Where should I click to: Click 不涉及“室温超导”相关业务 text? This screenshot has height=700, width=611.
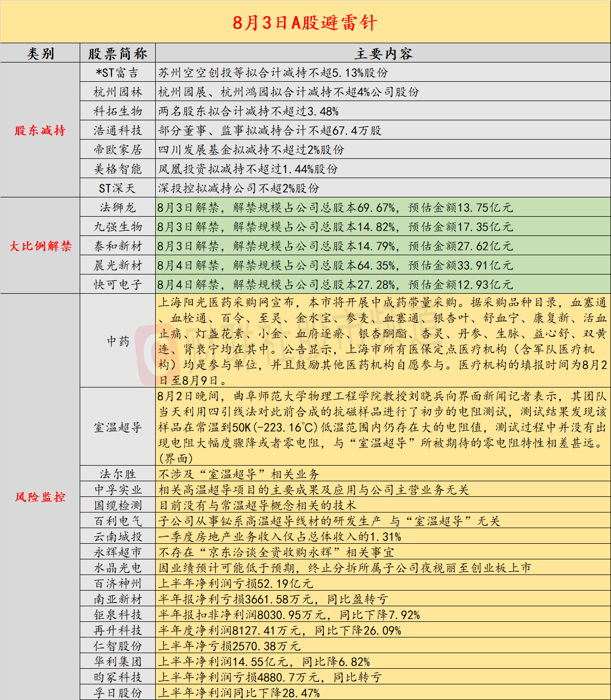pyautogui.click(x=239, y=474)
